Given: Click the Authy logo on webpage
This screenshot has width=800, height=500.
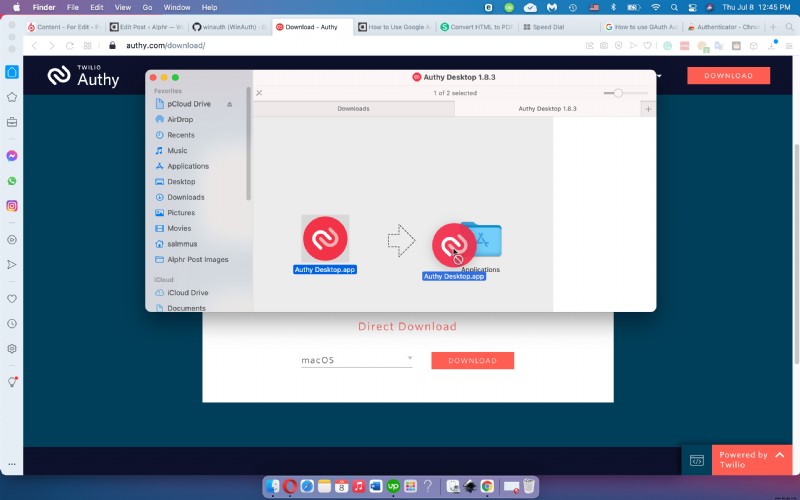Looking at the screenshot, I should (x=84, y=76).
